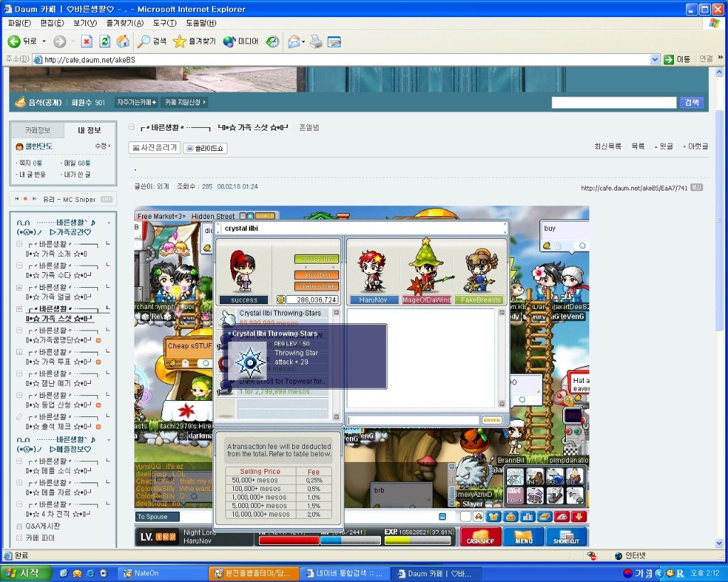This screenshot has height=582, width=728.
Task: Go to next post via 아랫글
Action: point(695,146)
